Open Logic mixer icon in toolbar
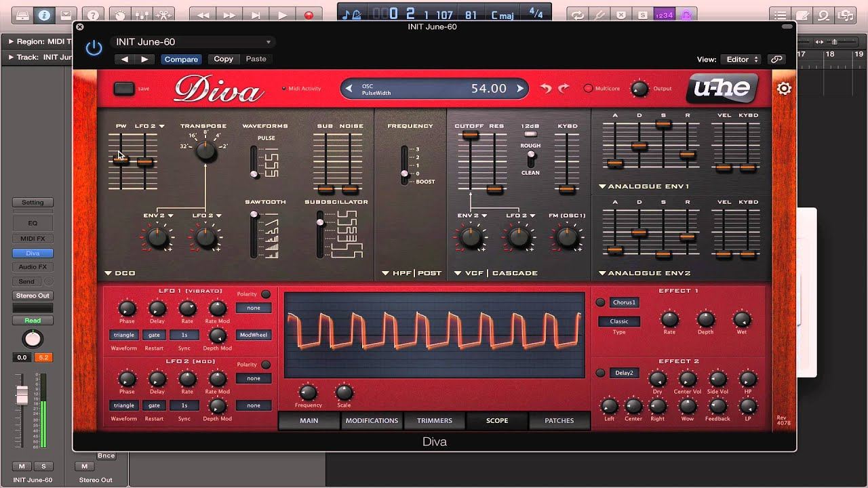This screenshot has height=488, width=868. click(142, 15)
